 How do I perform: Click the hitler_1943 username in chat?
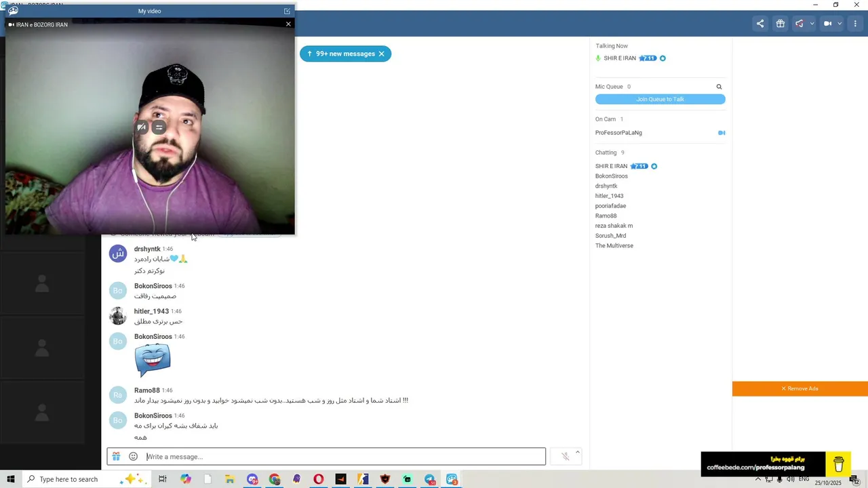[x=151, y=311]
